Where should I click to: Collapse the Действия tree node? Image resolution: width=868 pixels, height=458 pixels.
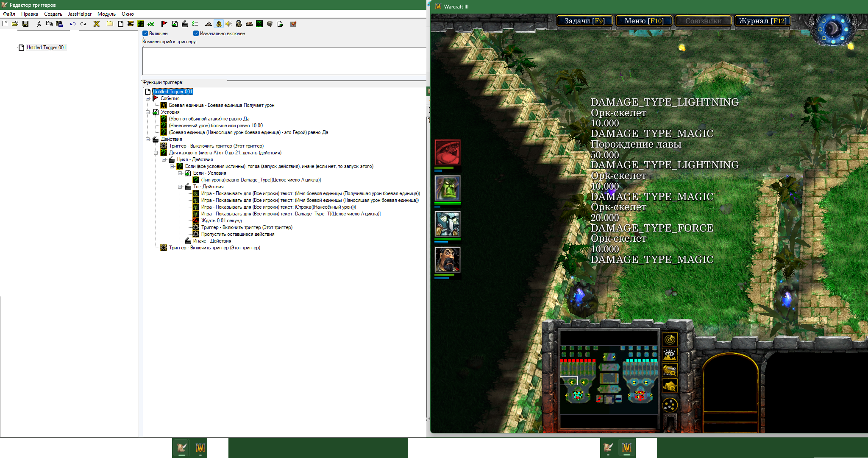tap(148, 139)
